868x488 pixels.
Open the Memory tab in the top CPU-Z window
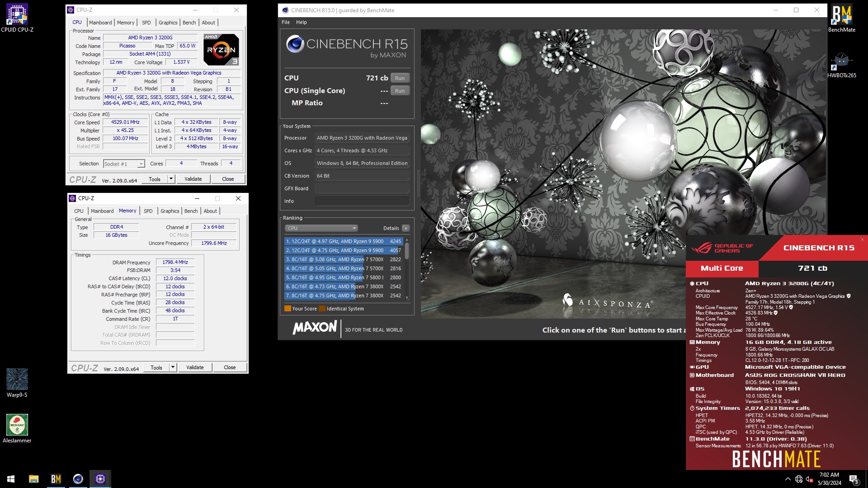pyautogui.click(x=126, y=23)
